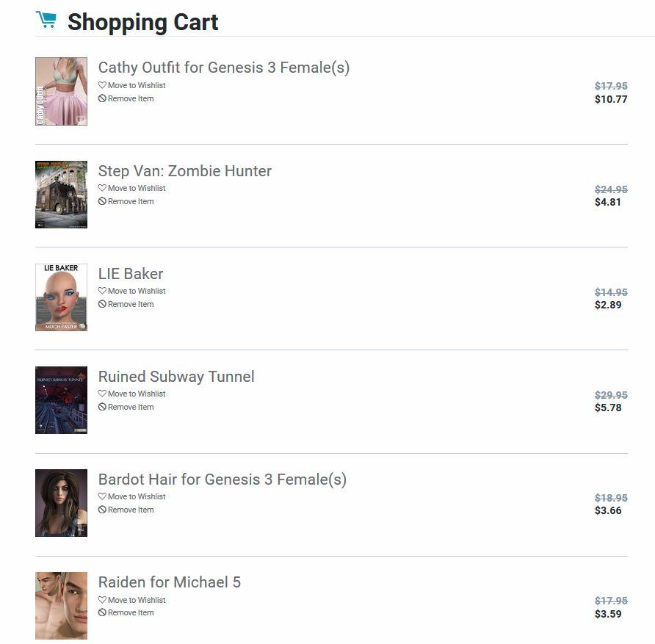
Task: Open the LIE Baker title link
Action: (x=131, y=274)
